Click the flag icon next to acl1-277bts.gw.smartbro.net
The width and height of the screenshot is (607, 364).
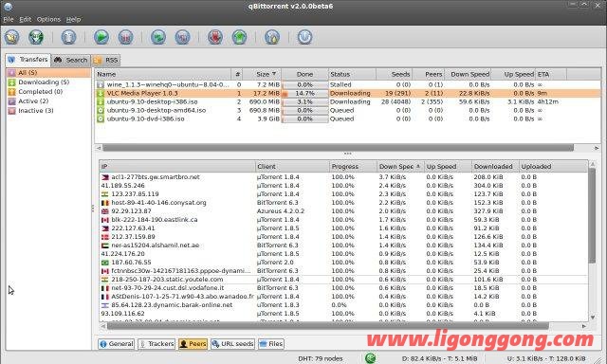coord(105,177)
